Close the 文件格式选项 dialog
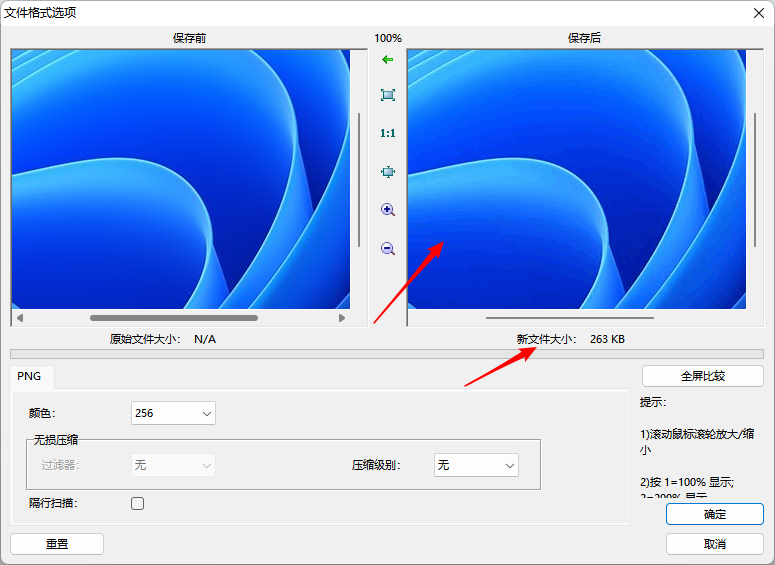Image resolution: width=775 pixels, height=565 pixels. click(x=759, y=13)
